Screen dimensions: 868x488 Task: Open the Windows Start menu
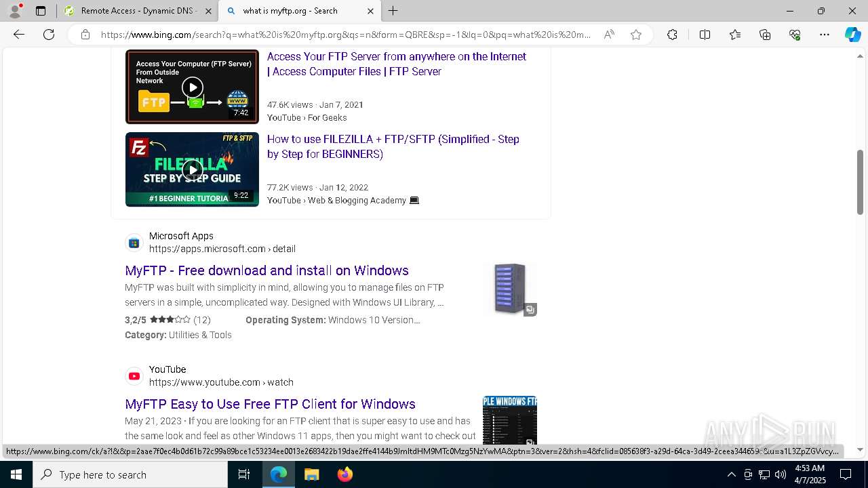(16, 474)
